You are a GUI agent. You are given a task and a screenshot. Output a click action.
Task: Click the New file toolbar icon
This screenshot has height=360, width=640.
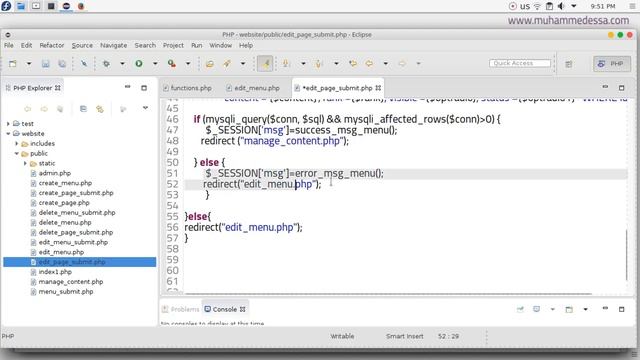click(13, 64)
